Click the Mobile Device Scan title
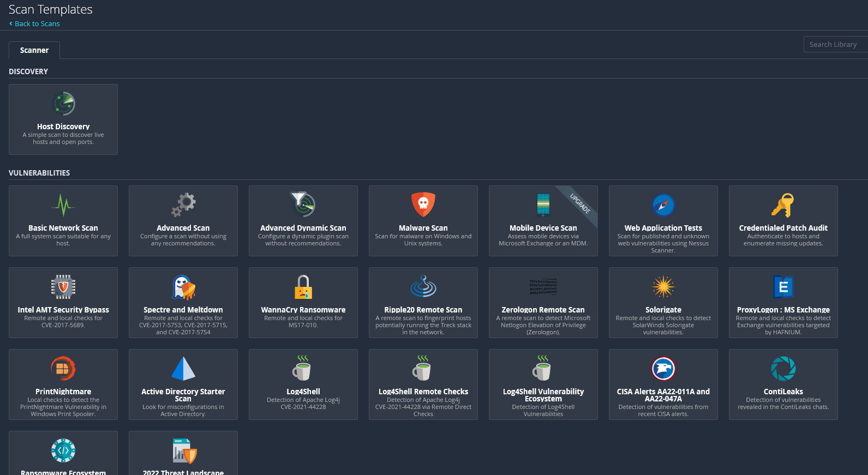The height and width of the screenshot is (475, 868). [543, 228]
